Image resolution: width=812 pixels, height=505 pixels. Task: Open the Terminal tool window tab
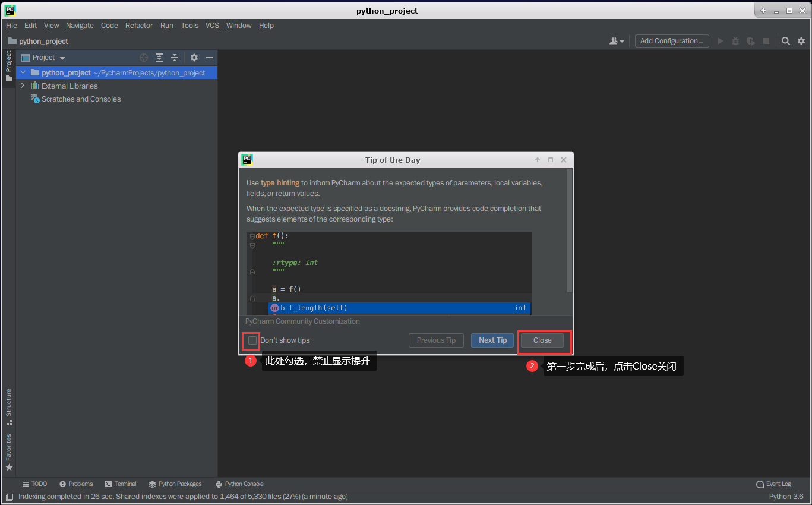click(x=121, y=484)
